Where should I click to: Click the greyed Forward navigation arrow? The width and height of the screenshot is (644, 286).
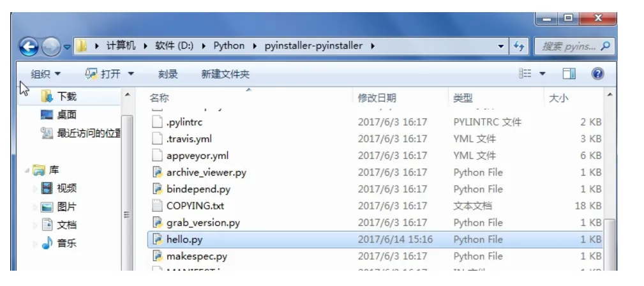coord(50,47)
